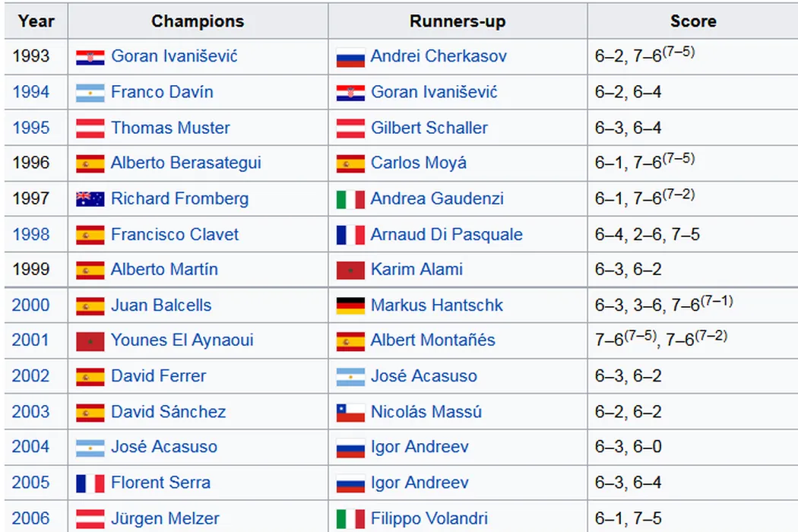Click Croatian flag beside champion Goran Ivanišević

(90, 57)
